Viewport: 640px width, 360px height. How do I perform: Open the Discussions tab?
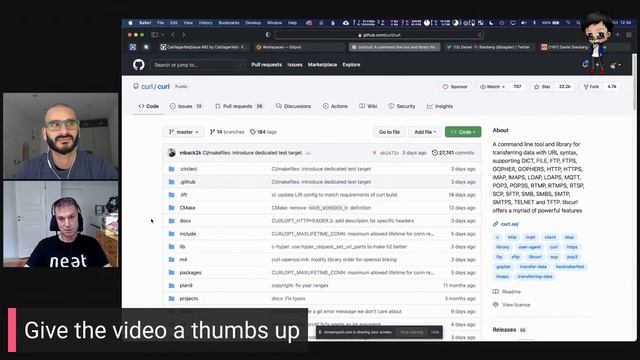[x=293, y=106]
